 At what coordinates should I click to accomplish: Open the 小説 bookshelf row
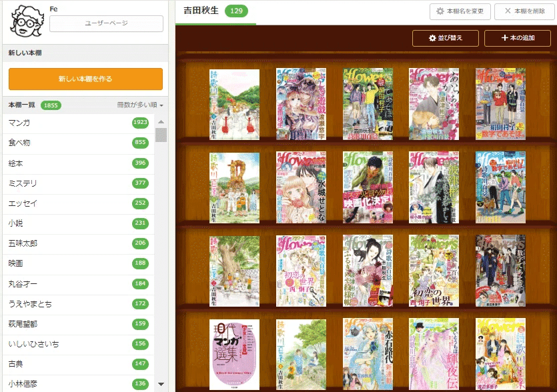tap(79, 223)
